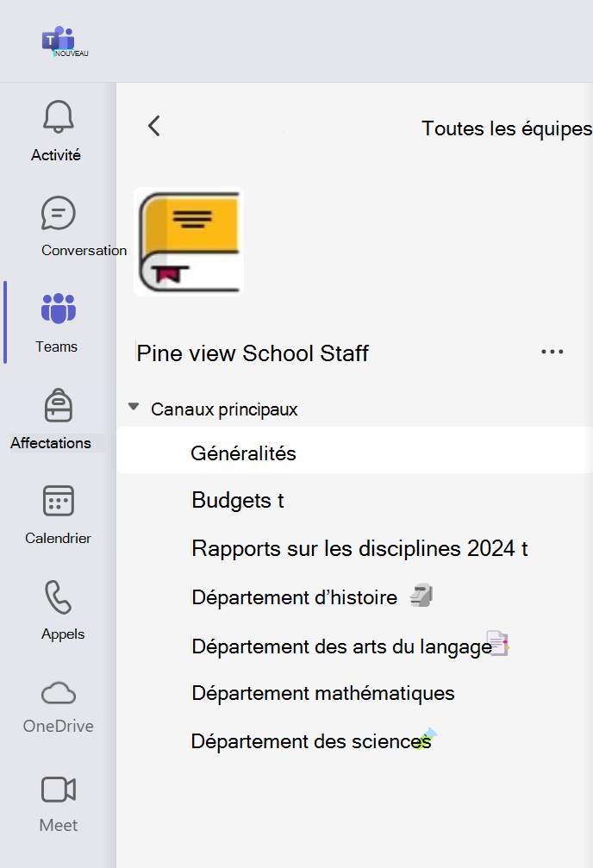Open the Conversation chat icon

(58, 213)
